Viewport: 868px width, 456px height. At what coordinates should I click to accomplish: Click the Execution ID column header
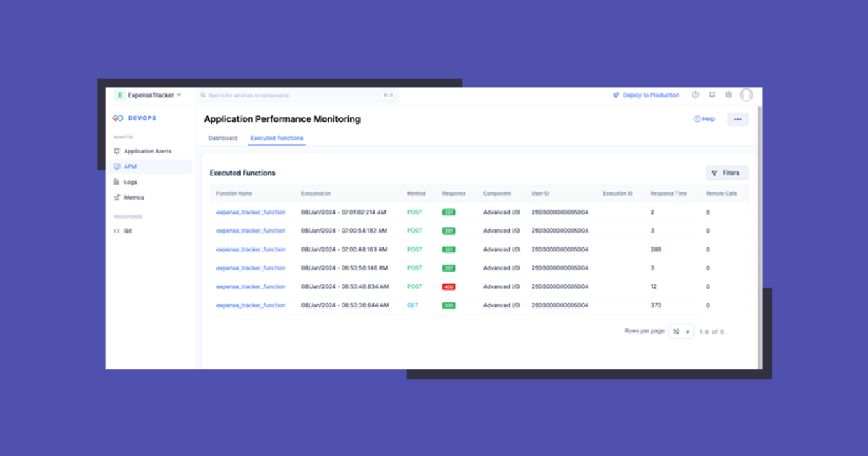tap(618, 194)
